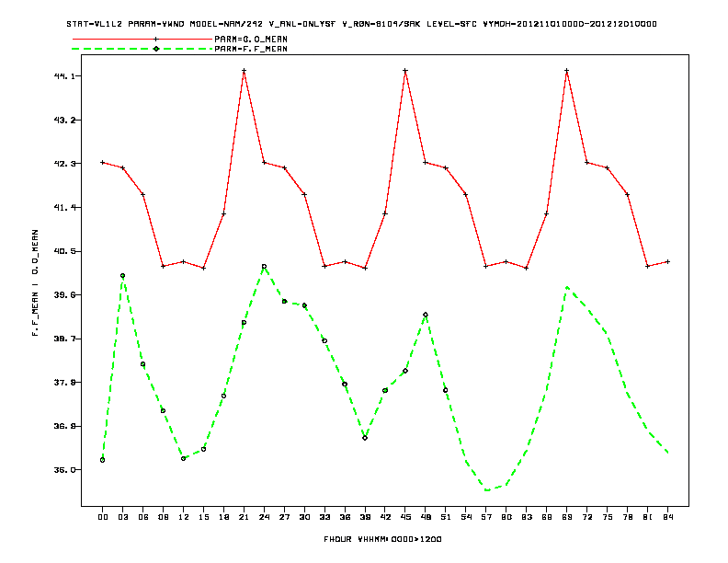This screenshot has width=728, height=563.
Task: Click the x-axis title FHOUR VHHMM:0000>1200
Action: tap(382, 539)
